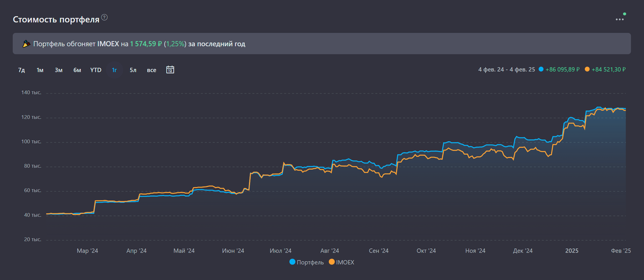This screenshot has width=644, height=280.
Task: Click IMOEX link in banner text
Action: tap(108, 44)
